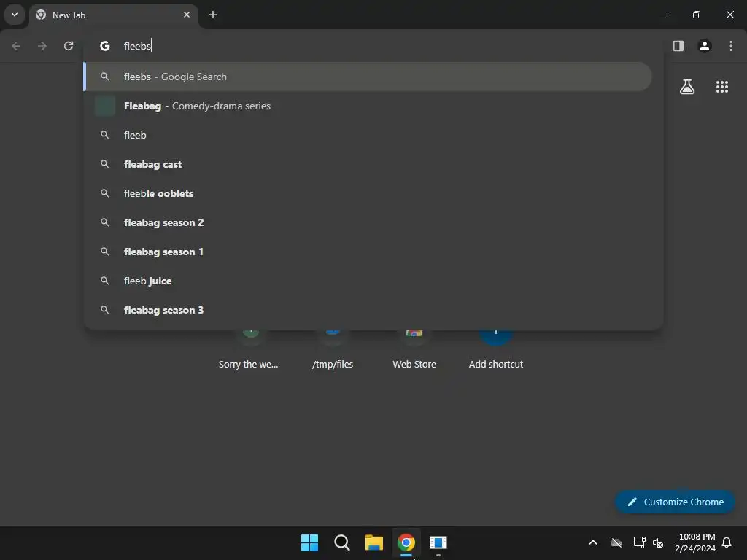The width and height of the screenshot is (747, 560).
Task: Click the browser back arrow
Action: coord(16,46)
